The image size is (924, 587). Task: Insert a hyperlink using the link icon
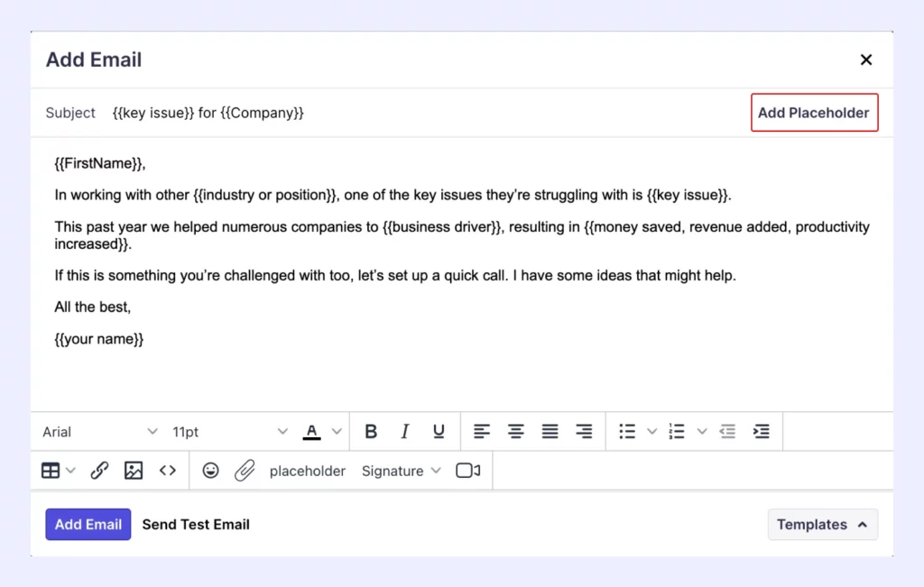pyautogui.click(x=99, y=470)
